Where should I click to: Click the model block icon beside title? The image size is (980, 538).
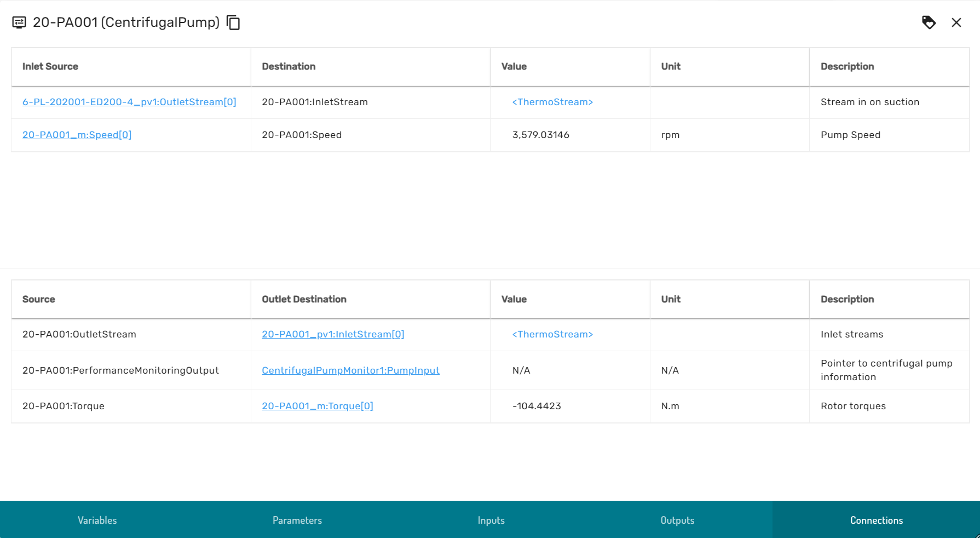tap(19, 22)
